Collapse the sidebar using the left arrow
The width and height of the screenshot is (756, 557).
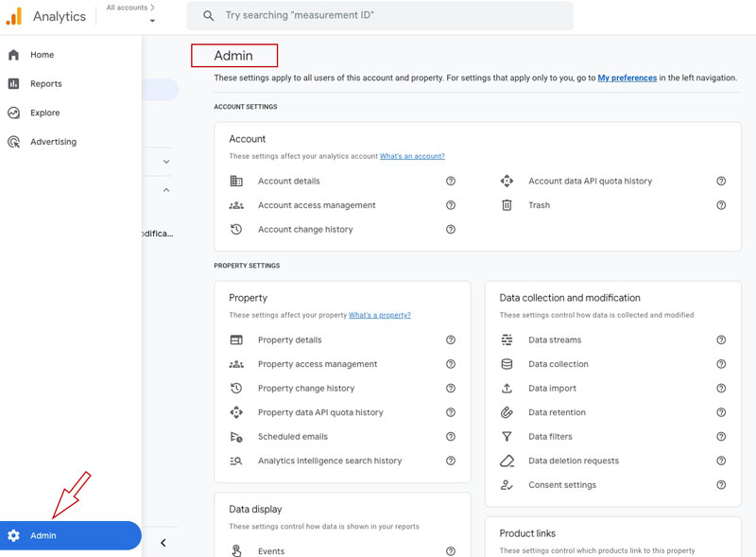(x=163, y=543)
